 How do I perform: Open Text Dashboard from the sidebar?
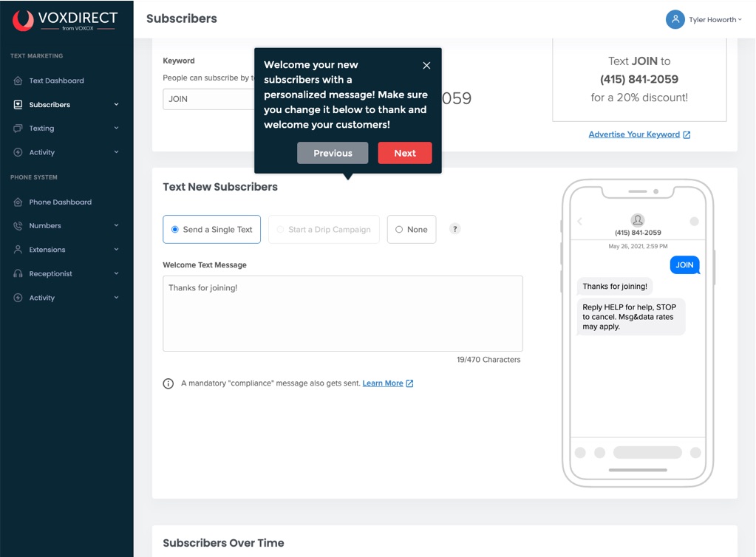[x=56, y=81]
